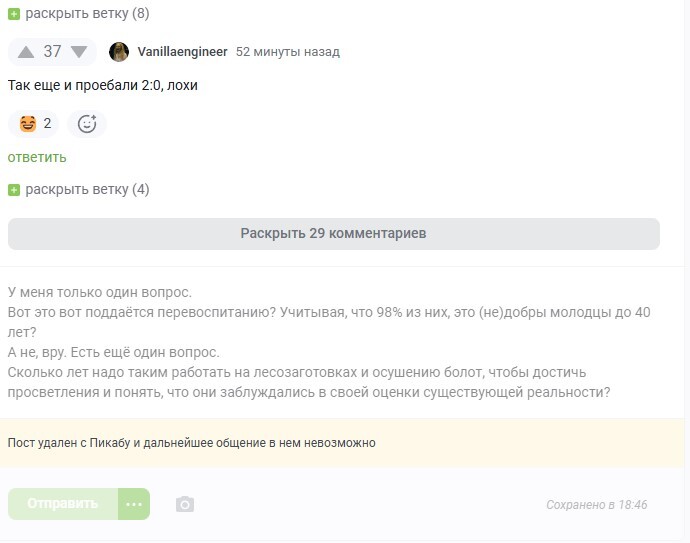Open the add reaction smiley picker

(x=87, y=124)
